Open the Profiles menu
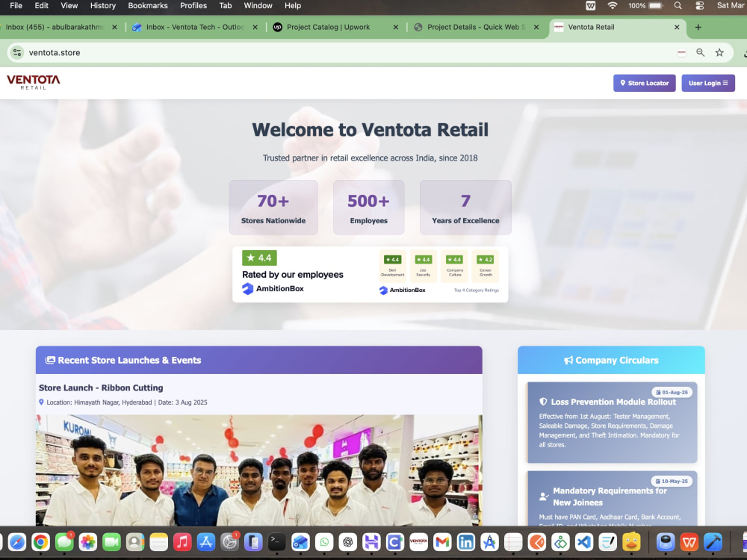747x560 pixels. pyautogui.click(x=193, y=6)
